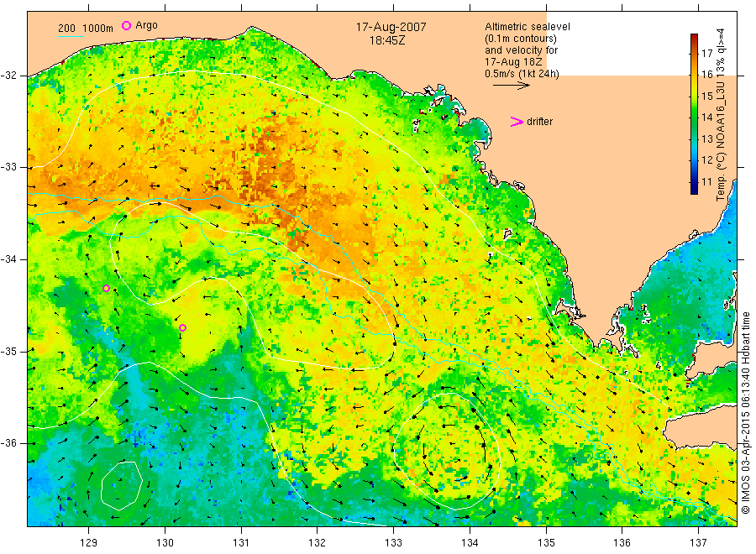756x554 pixels.
Task: Click the Argo float marker near 34.7S 130.2E
Action: 183,328
